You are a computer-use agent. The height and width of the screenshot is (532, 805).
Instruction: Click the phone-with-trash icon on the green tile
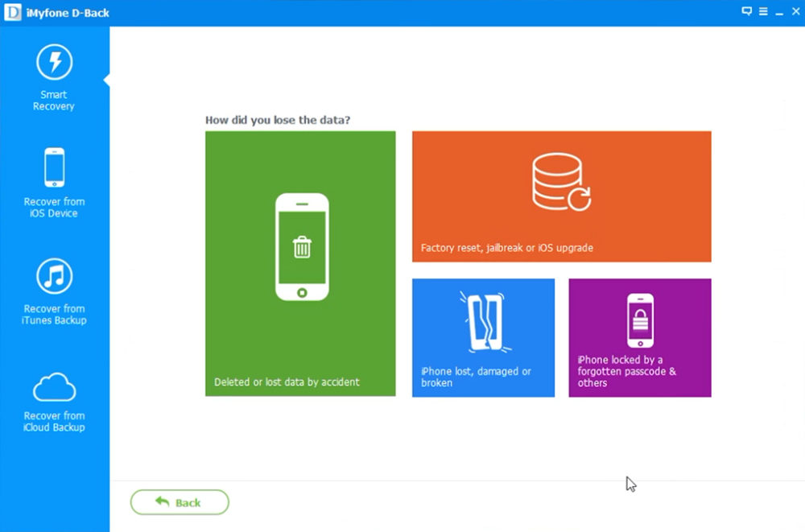(300, 248)
